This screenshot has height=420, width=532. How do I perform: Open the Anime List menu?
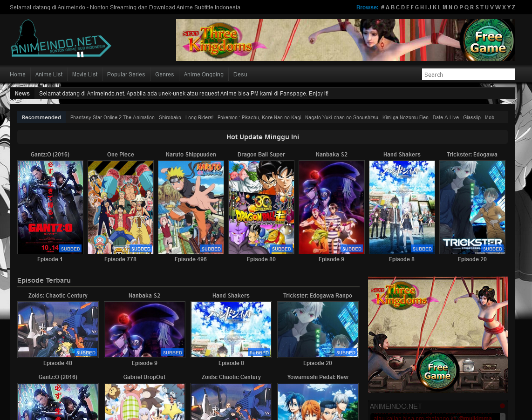click(49, 75)
